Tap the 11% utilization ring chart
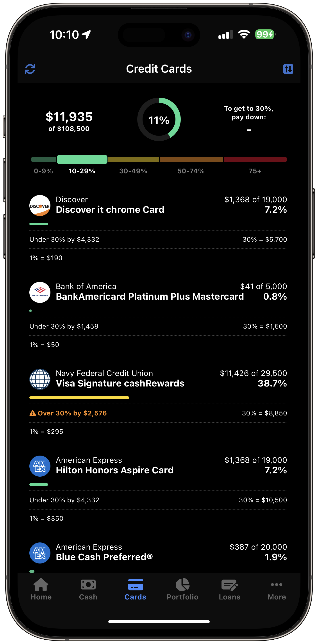 [159, 120]
